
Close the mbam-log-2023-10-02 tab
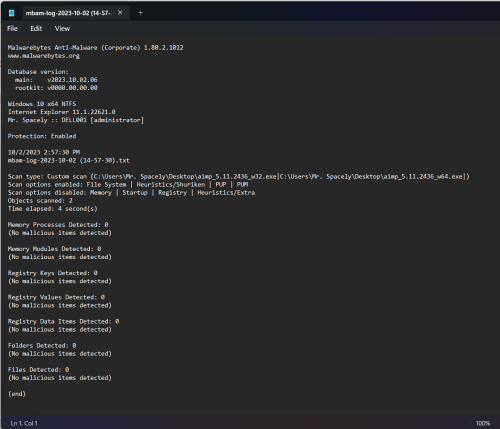(x=120, y=12)
